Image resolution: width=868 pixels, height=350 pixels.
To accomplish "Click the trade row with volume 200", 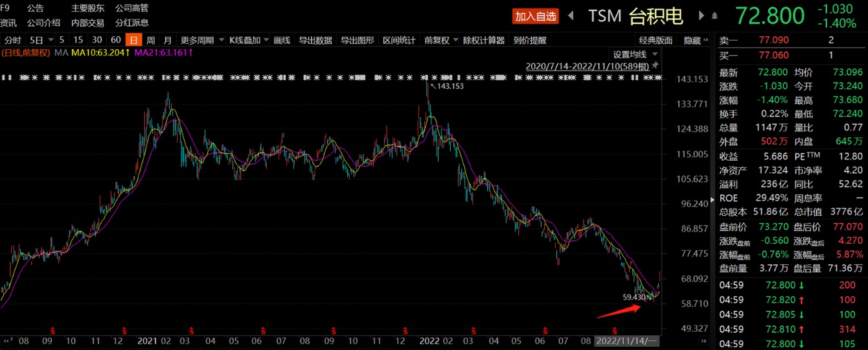I will [x=792, y=285].
